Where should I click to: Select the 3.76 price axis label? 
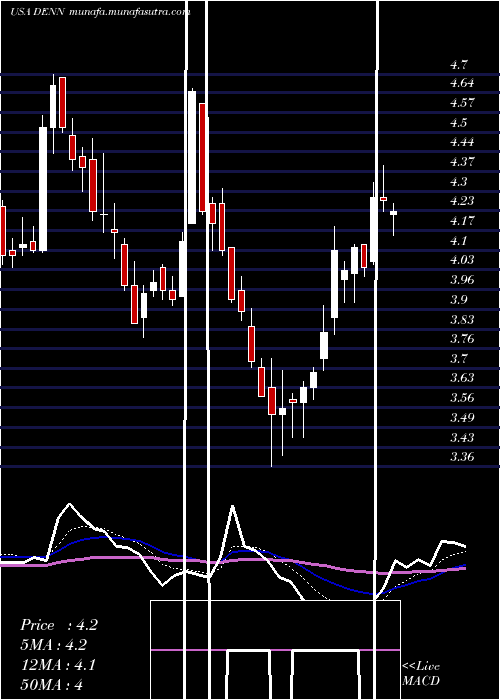pyautogui.click(x=462, y=339)
